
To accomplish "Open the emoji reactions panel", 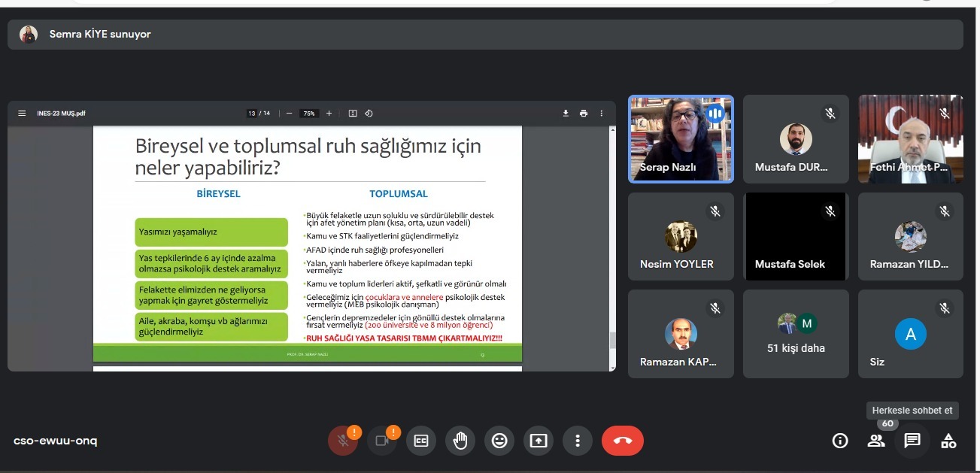I will point(499,441).
